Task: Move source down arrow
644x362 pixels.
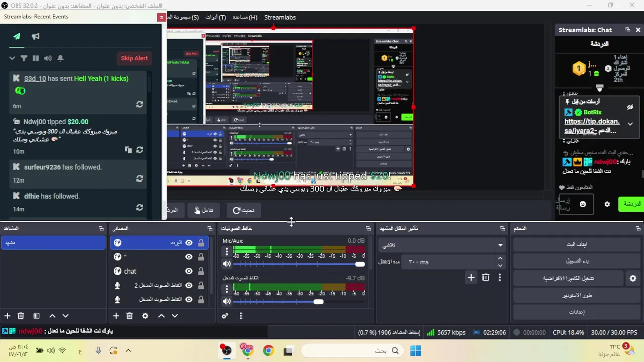Action: (174, 316)
